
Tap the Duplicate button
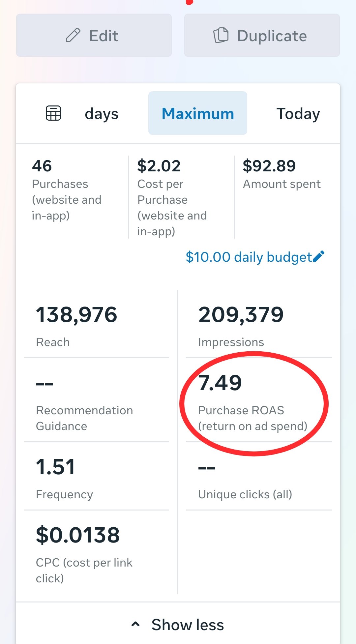click(x=262, y=35)
